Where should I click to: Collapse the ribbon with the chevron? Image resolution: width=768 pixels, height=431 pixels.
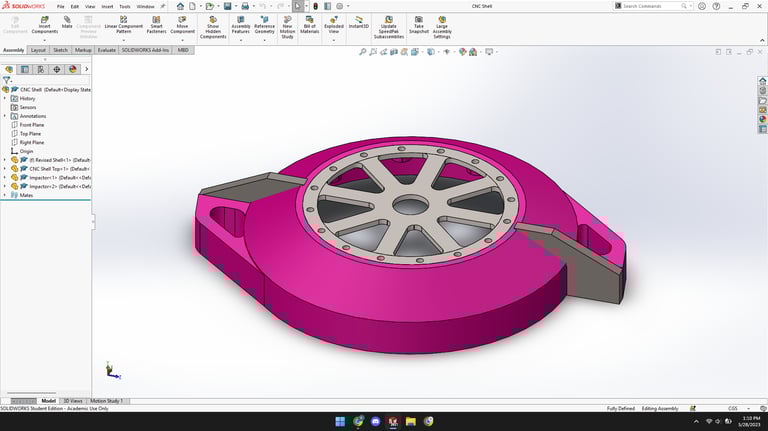[x=762, y=40]
